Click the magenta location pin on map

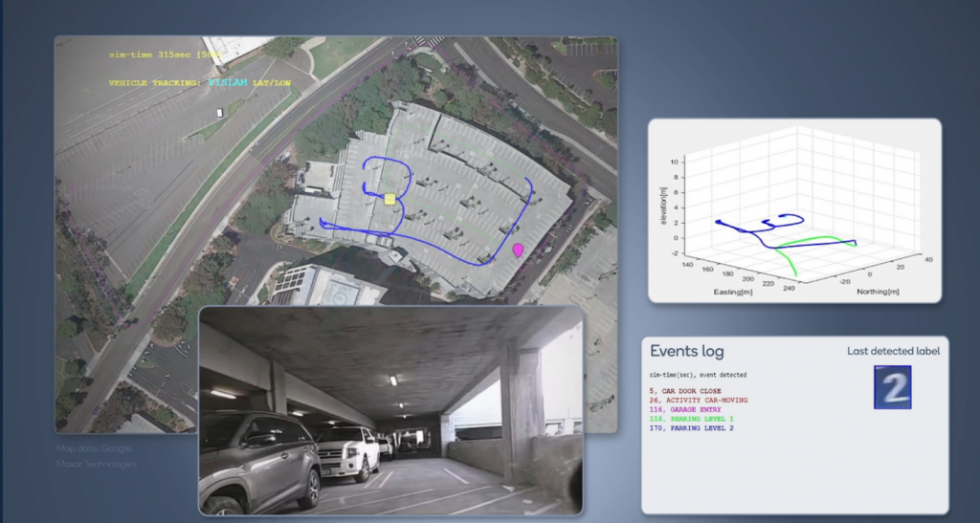pyautogui.click(x=519, y=251)
